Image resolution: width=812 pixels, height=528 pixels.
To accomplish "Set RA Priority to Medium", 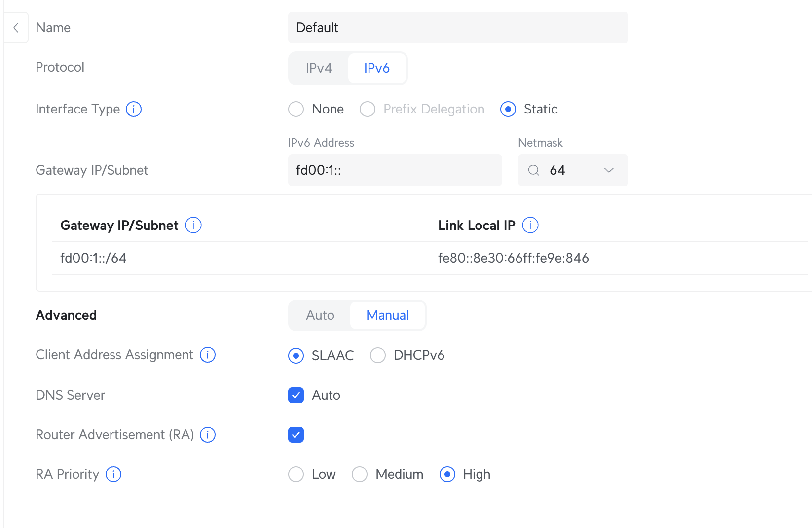I will point(360,474).
